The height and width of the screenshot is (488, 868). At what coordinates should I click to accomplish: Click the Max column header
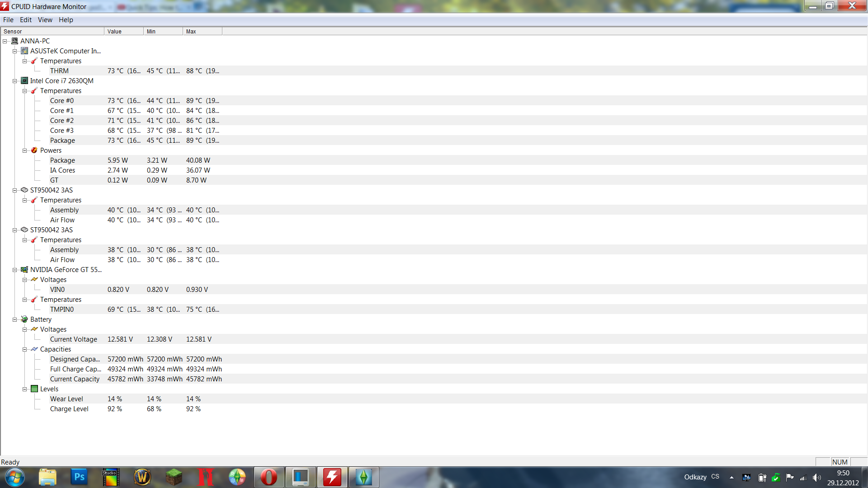pos(202,32)
